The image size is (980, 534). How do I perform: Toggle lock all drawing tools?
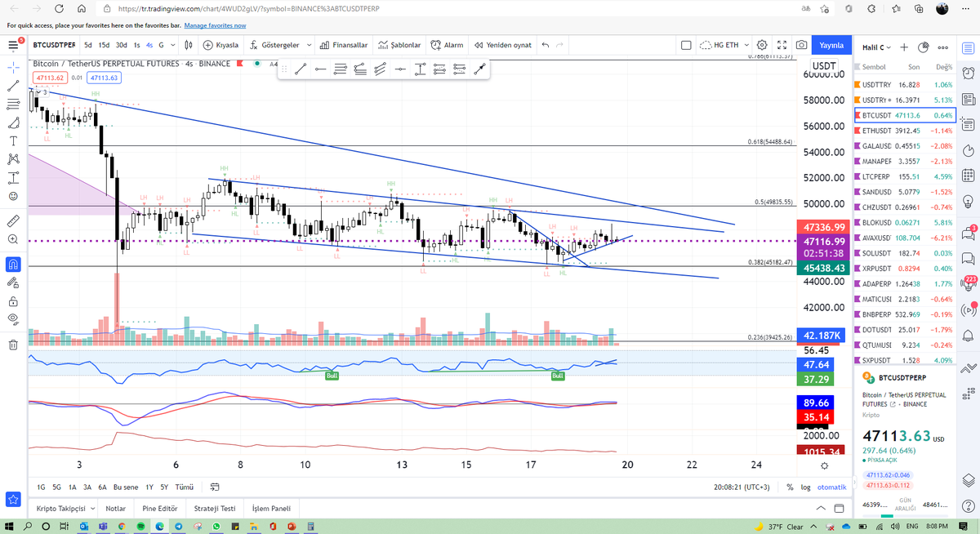13,300
